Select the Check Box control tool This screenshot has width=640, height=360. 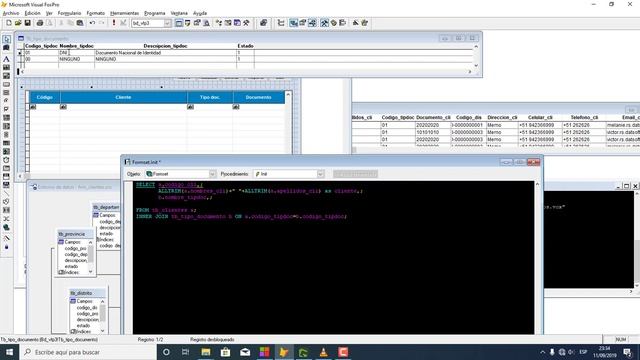click(7, 109)
